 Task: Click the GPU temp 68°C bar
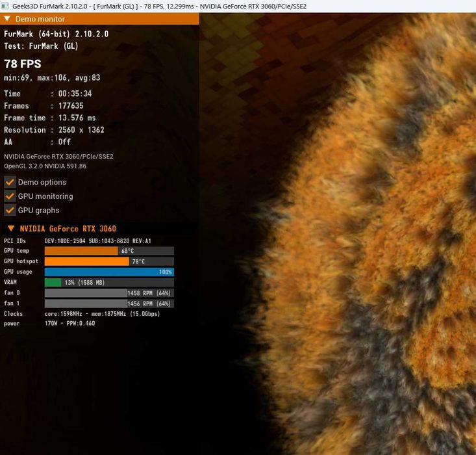click(x=109, y=251)
